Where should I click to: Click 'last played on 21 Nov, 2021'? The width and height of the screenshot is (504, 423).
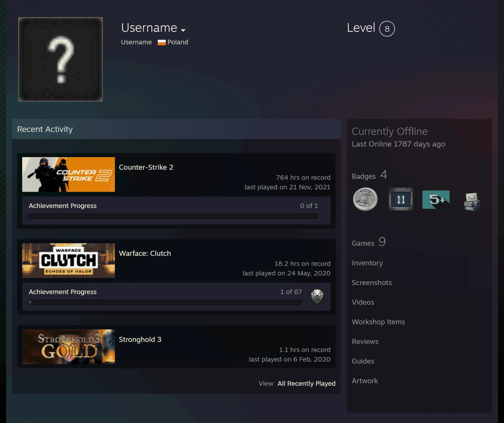coord(287,187)
